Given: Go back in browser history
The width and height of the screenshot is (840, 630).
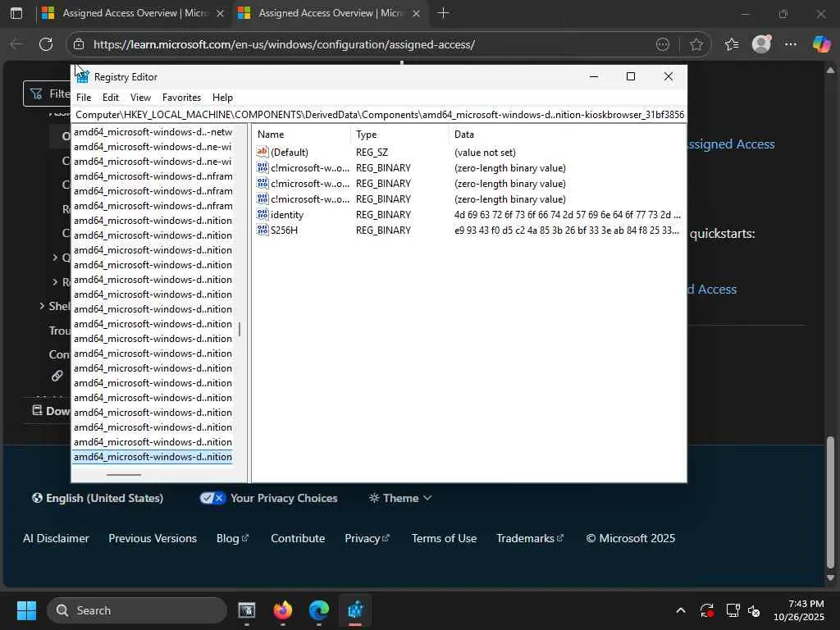Looking at the screenshot, I should tap(16, 44).
